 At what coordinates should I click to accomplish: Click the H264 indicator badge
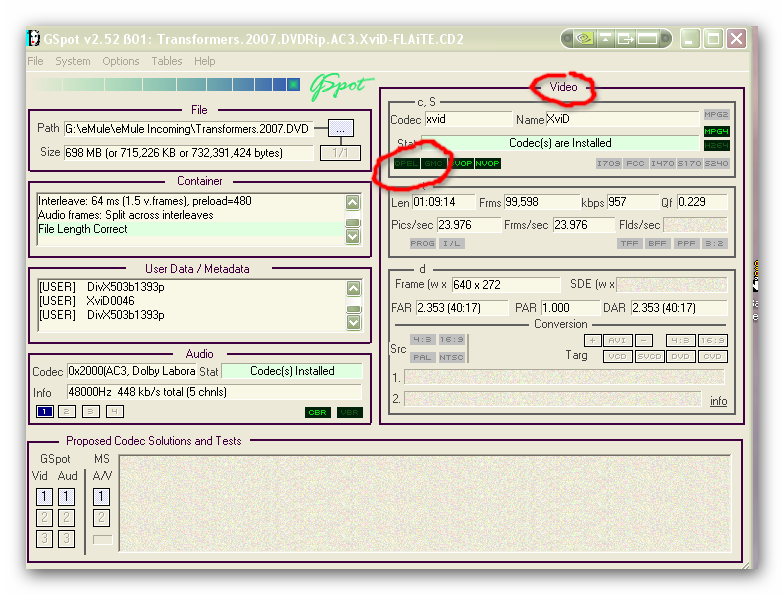[x=716, y=146]
